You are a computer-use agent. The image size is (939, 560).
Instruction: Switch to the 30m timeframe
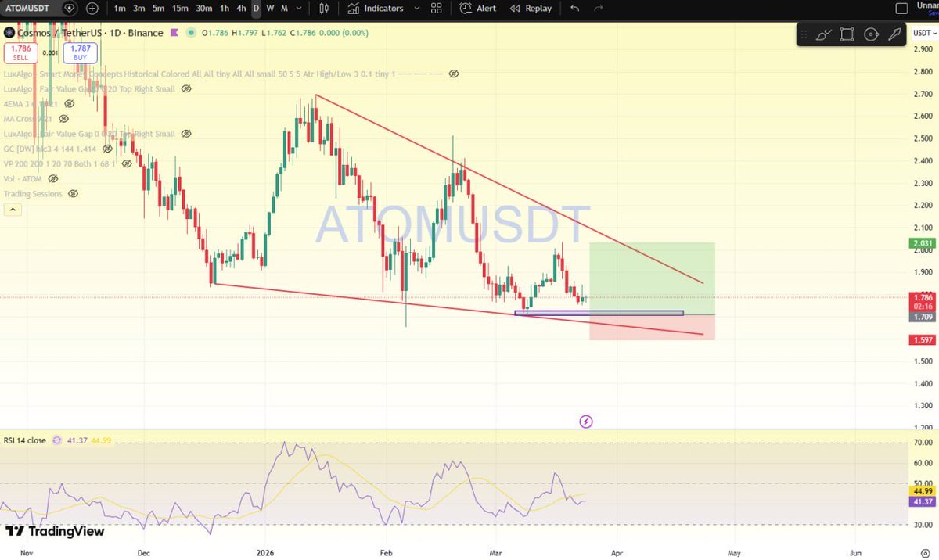pyautogui.click(x=204, y=9)
